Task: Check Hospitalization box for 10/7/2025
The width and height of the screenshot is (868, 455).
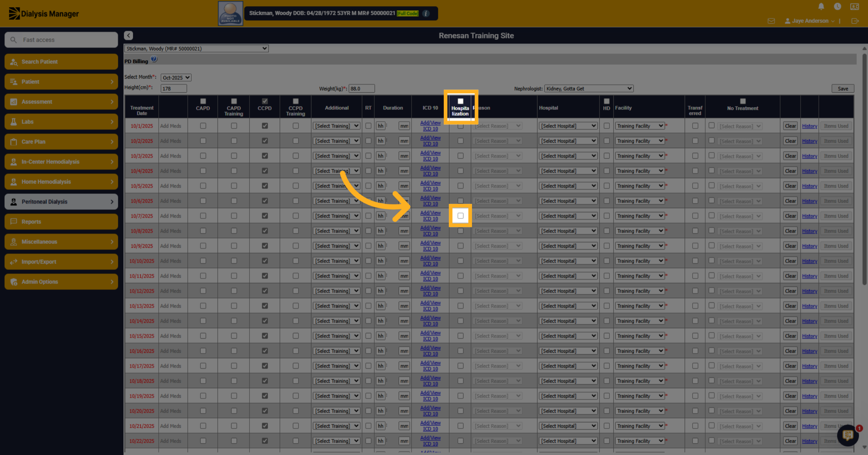Action: tap(460, 216)
